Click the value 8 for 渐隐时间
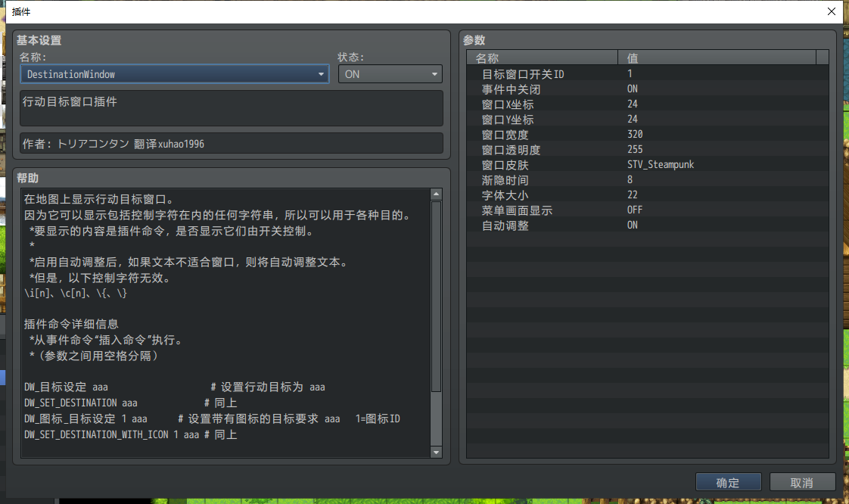The height and width of the screenshot is (504, 849). (x=630, y=179)
